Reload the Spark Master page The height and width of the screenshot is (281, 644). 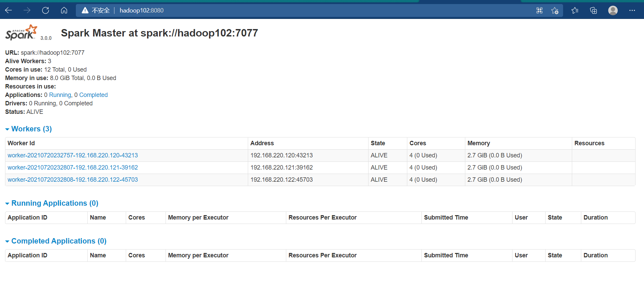coord(46,10)
